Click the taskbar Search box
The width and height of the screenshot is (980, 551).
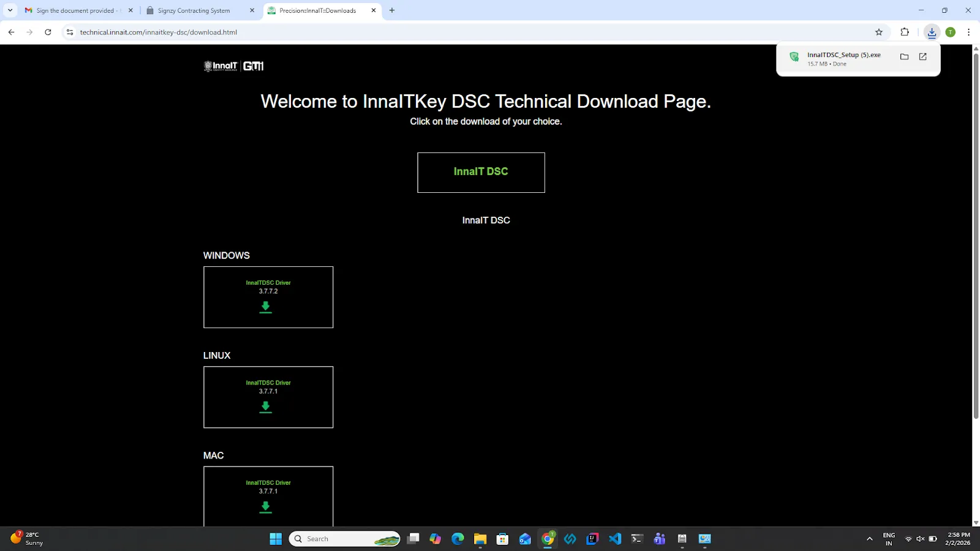(344, 539)
